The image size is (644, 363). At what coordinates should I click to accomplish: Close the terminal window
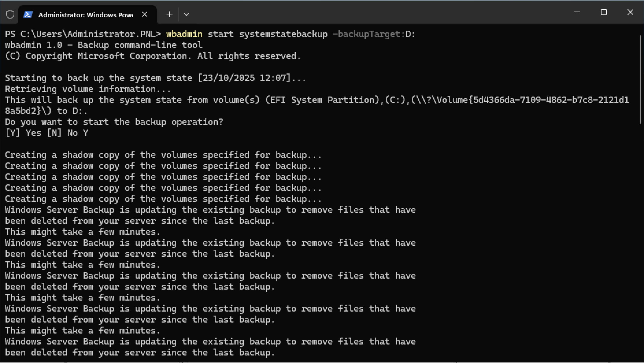630,12
